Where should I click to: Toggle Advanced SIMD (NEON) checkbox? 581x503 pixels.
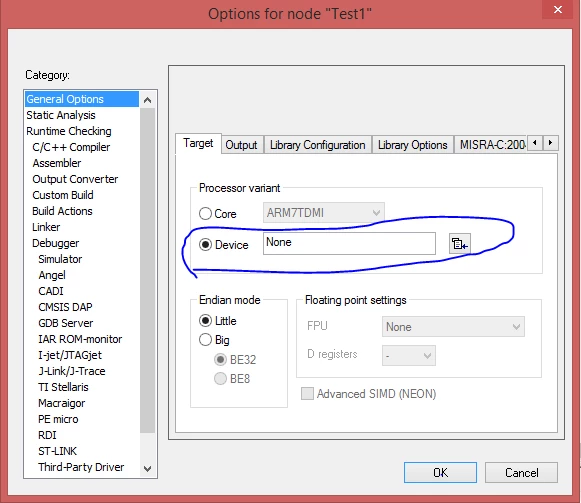click(307, 394)
